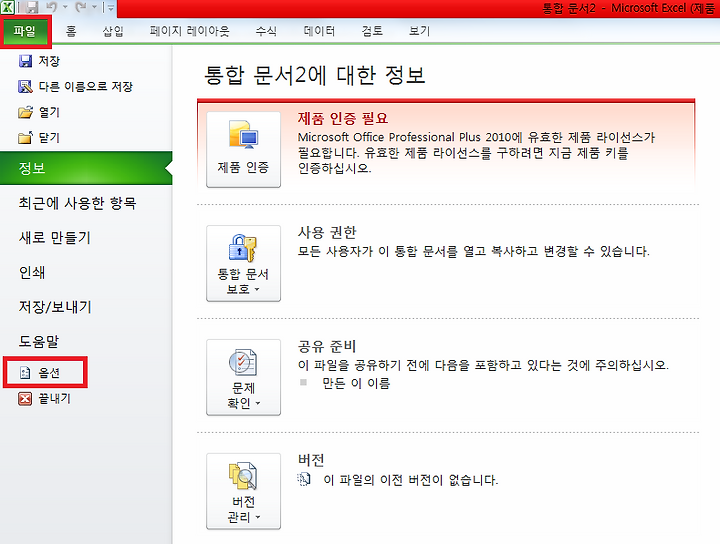Open the 파일 (File) tab
This screenshot has width=720, height=544.
click(x=25, y=31)
